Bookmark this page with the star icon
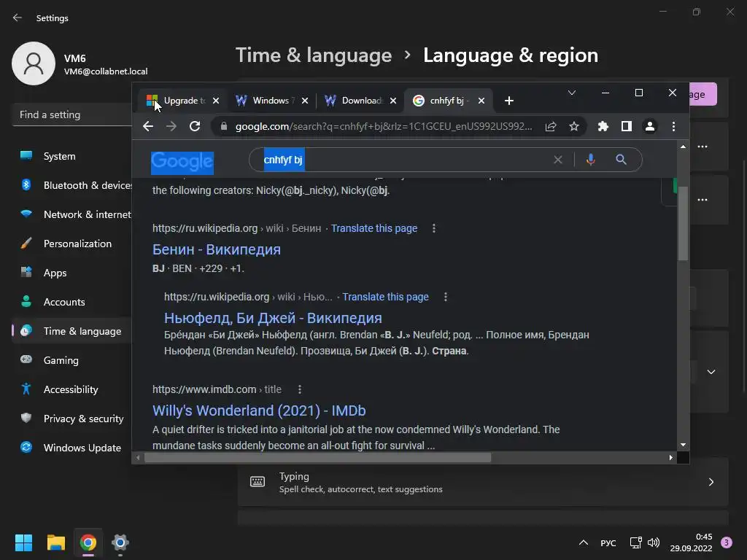 (574, 126)
